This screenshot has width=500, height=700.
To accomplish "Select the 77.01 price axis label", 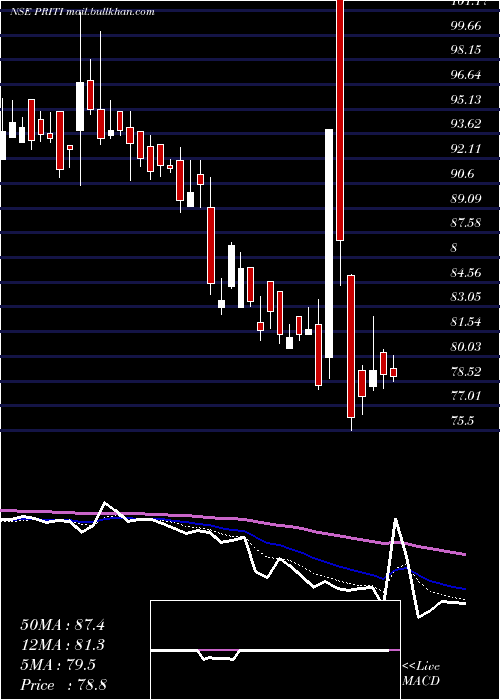I will (466, 396).
